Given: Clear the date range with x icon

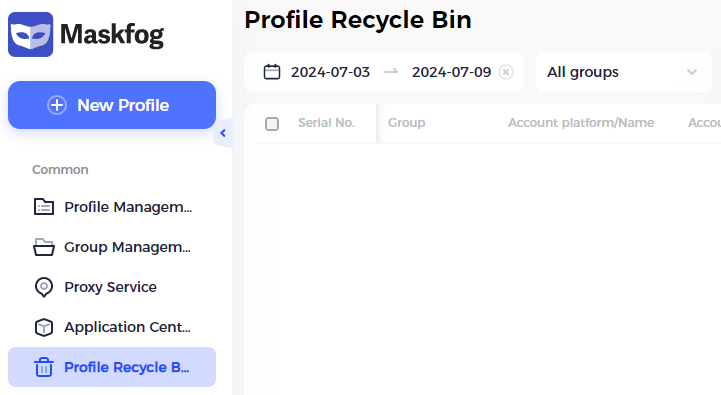Looking at the screenshot, I should click(506, 72).
